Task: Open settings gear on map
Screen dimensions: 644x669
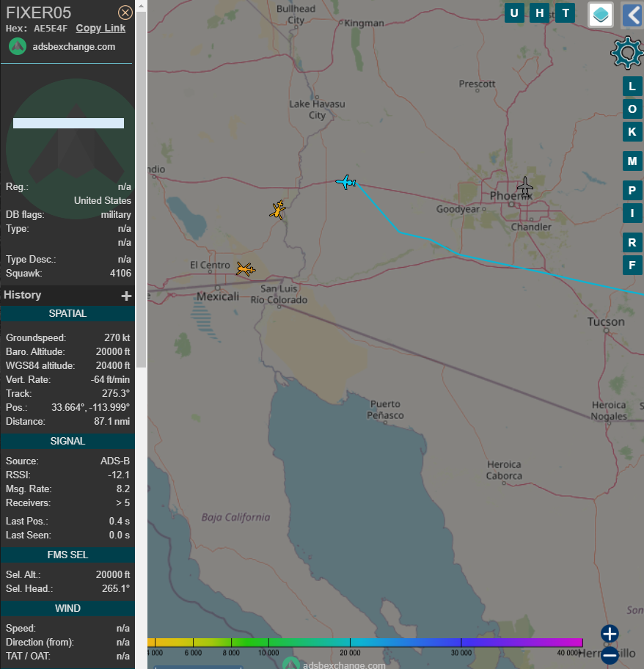Action: click(x=627, y=53)
